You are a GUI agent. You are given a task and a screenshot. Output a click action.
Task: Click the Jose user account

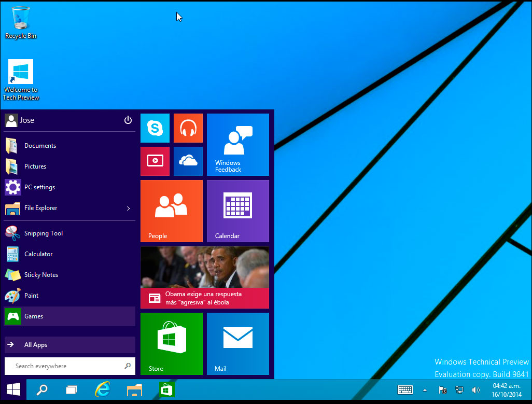(21, 120)
